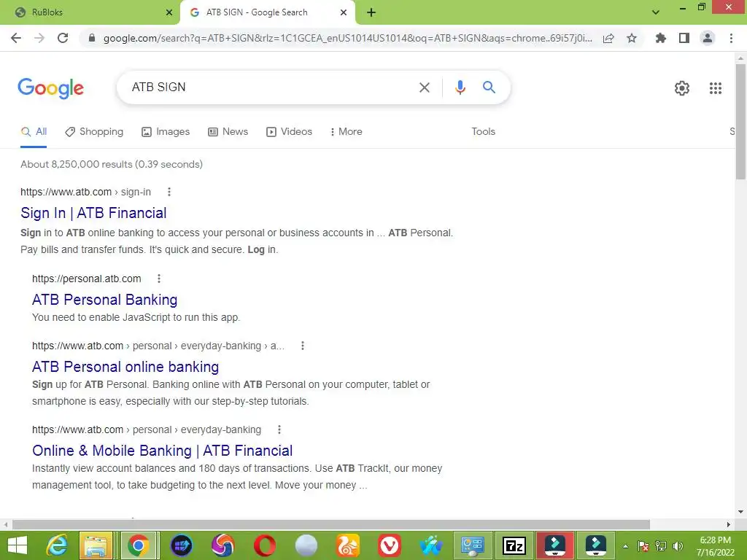The width and height of the screenshot is (747, 560).
Task: Launch Internet Explorer from taskbar
Action: 57,545
